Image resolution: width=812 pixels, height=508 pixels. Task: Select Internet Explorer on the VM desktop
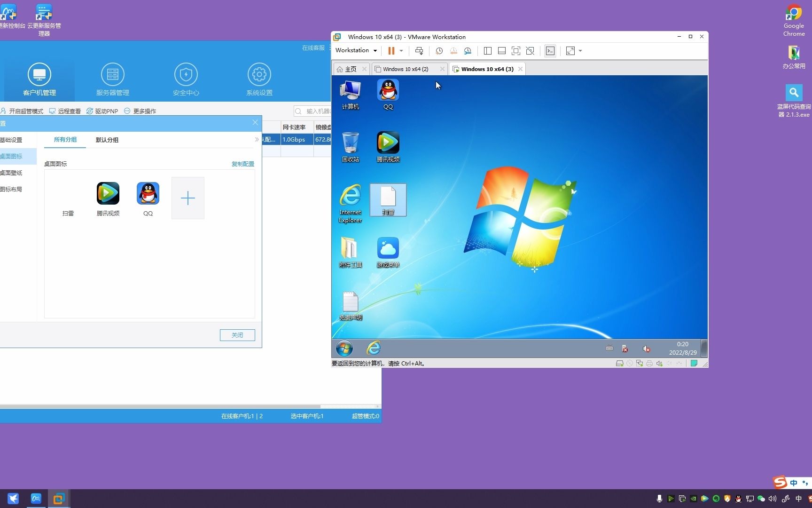(x=351, y=204)
